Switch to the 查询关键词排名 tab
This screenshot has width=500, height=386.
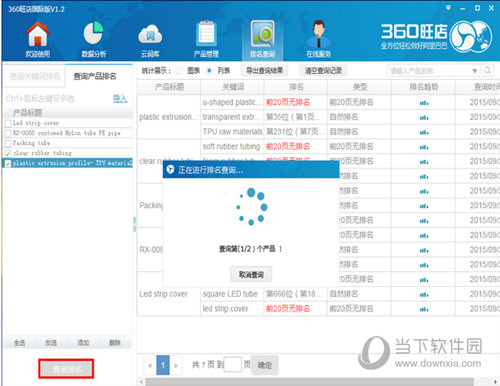point(35,76)
